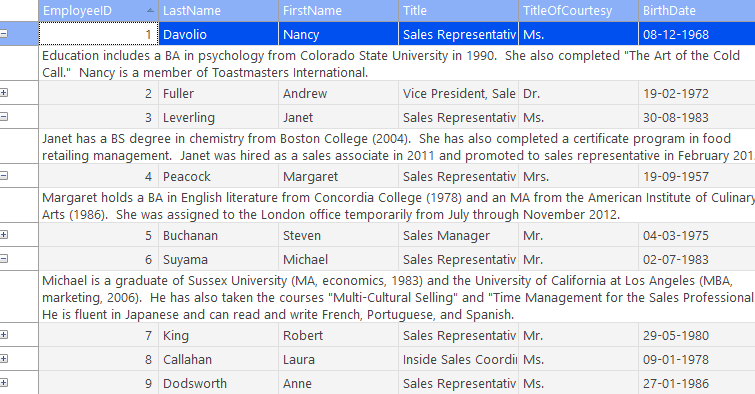Select the Laura first name cell
This screenshot has width=755, height=394.
338,359
